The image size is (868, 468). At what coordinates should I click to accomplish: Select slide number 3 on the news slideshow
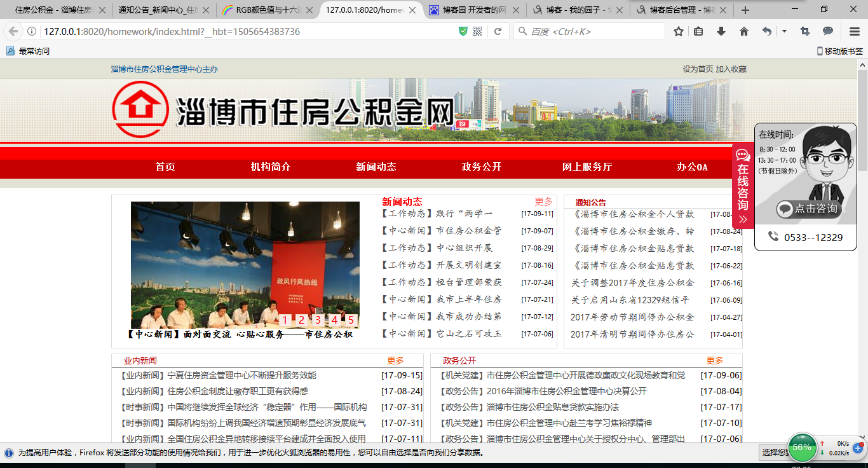coord(318,320)
